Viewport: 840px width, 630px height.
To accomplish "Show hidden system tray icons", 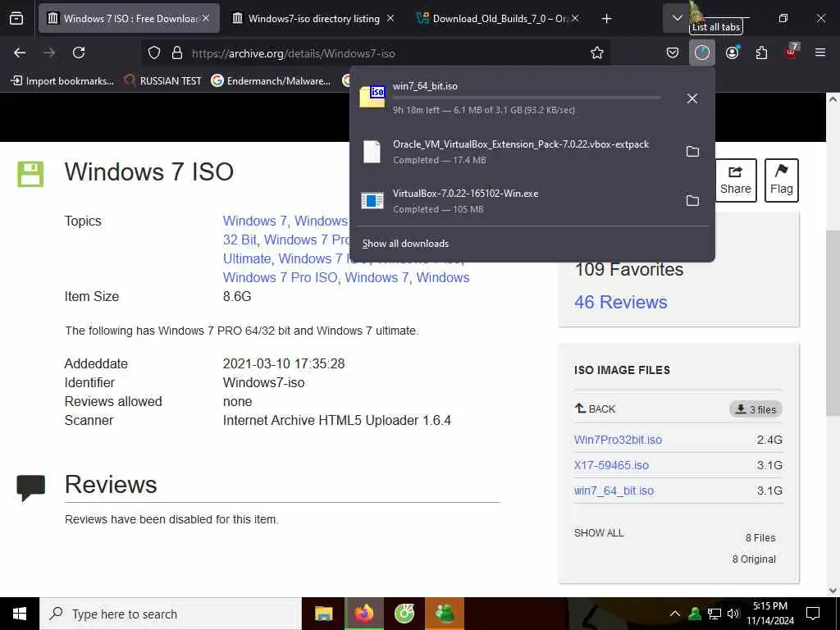I will (675, 614).
